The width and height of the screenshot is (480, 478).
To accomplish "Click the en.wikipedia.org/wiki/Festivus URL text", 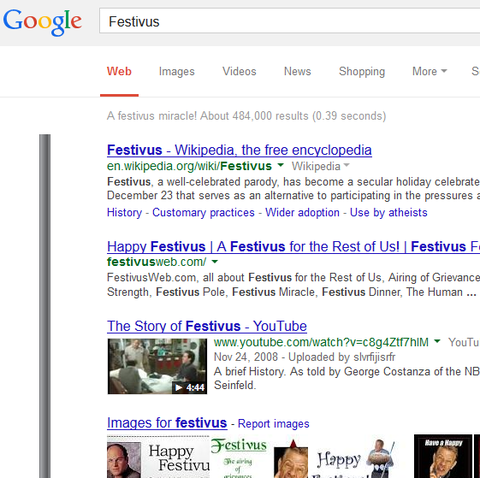I will 189,166.
